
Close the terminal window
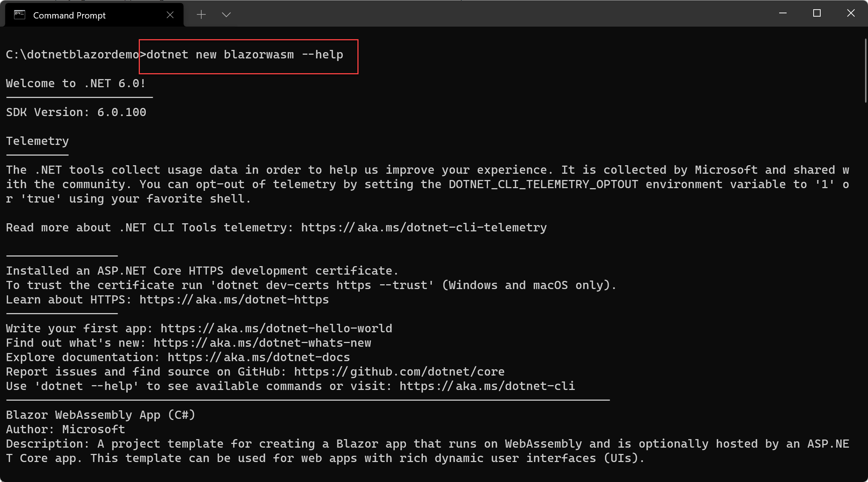coord(851,13)
